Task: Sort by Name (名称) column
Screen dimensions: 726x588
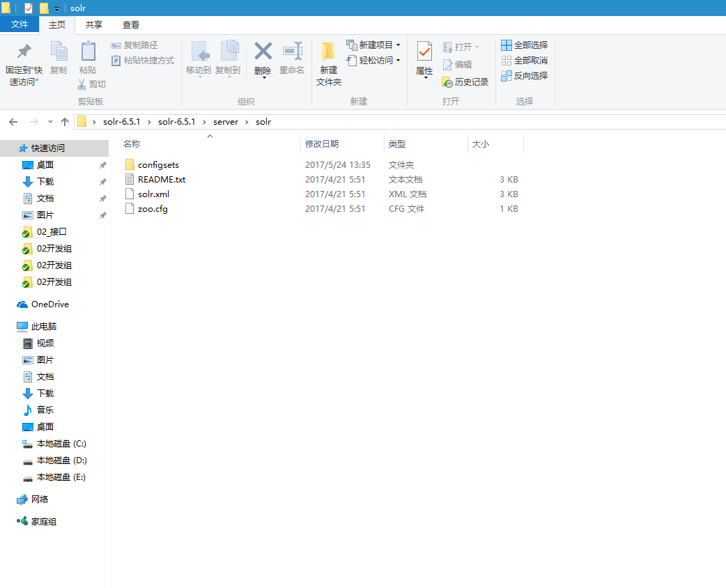Action: (x=132, y=144)
